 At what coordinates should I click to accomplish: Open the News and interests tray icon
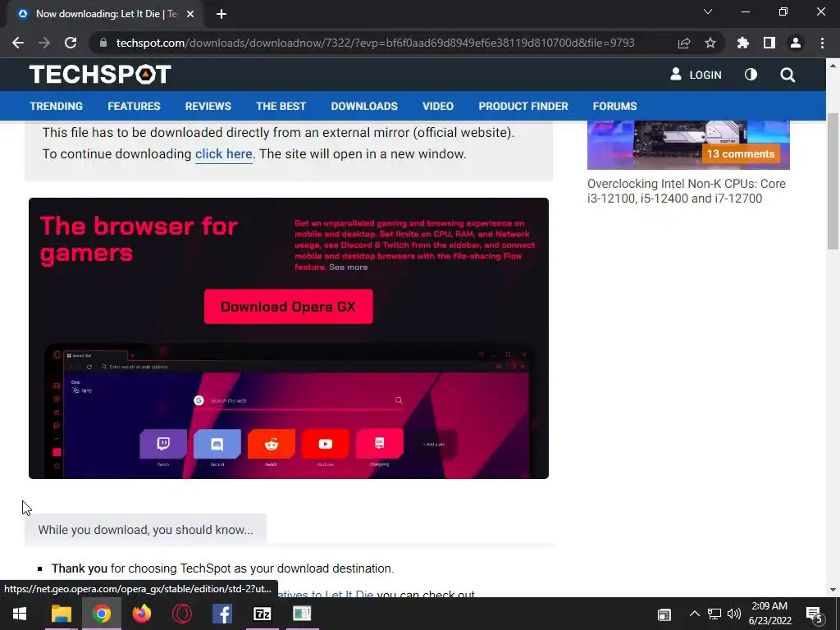(664, 614)
